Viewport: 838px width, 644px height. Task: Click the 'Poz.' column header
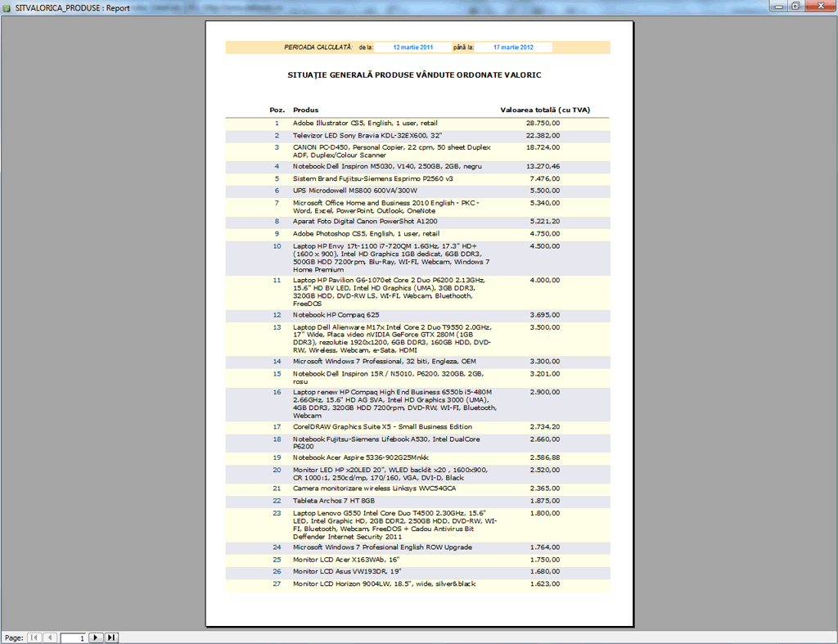(x=277, y=110)
